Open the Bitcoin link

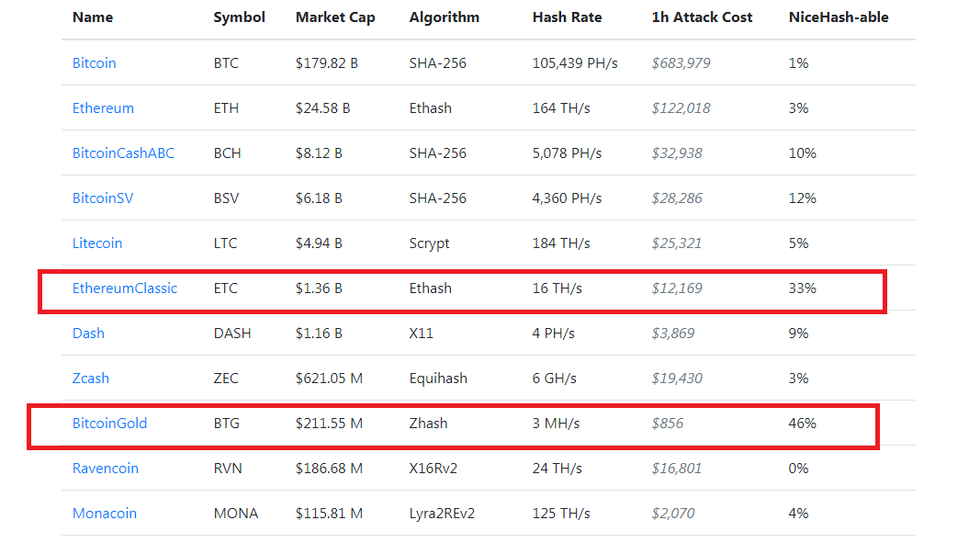95,63
